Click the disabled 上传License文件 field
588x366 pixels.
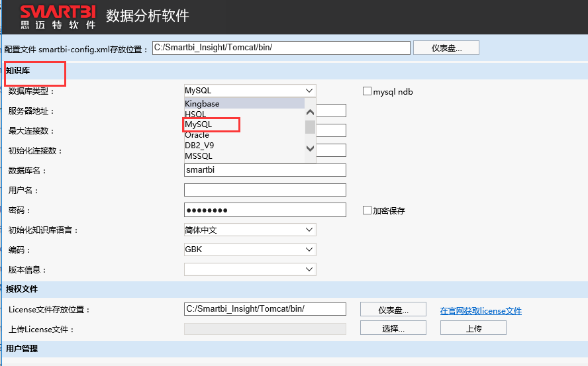[265, 329]
